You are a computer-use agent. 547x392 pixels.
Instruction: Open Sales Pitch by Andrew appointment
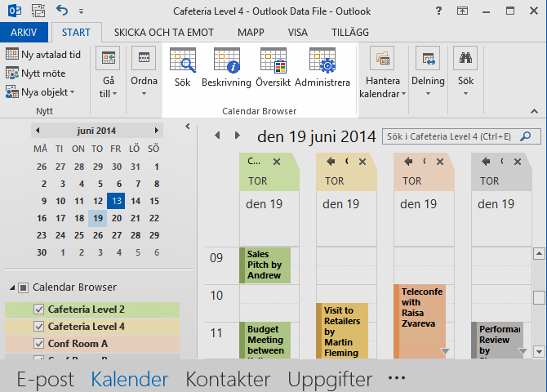(265, 265)
